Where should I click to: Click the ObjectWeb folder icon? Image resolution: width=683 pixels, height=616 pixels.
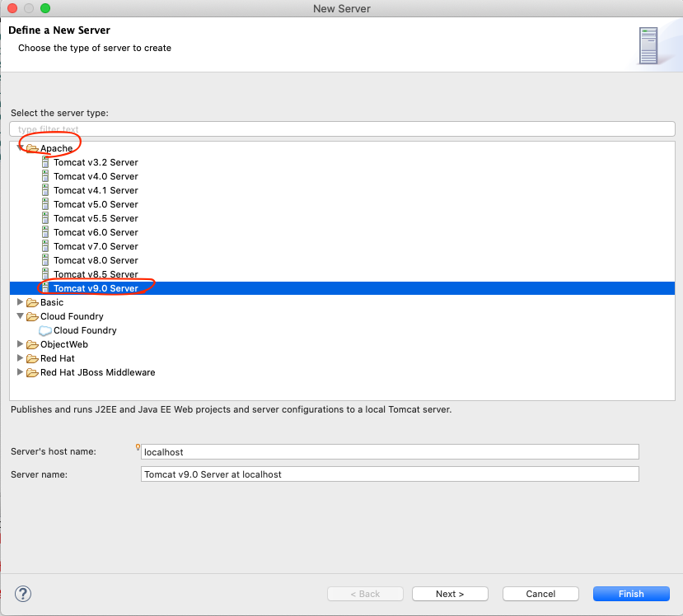32,345
